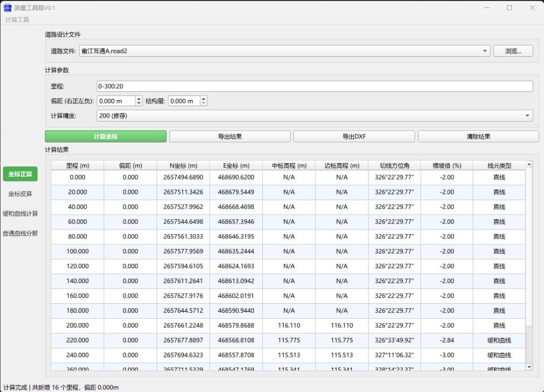Click the N坐标 (m) column header
544x392 pixels.
(183, 166)
